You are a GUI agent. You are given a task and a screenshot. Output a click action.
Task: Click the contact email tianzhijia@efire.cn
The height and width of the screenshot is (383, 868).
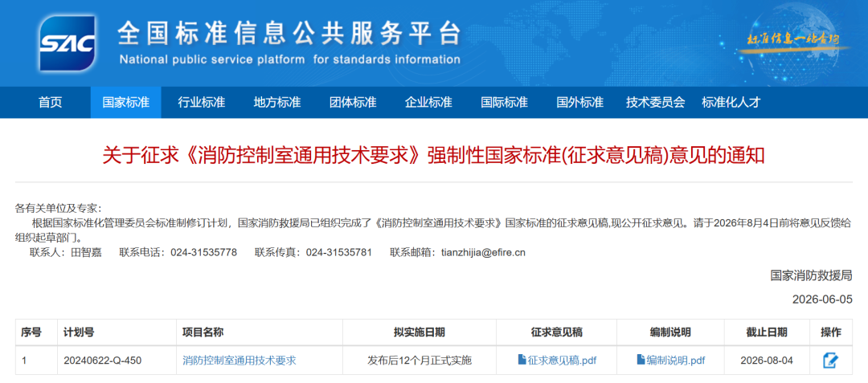483,253
